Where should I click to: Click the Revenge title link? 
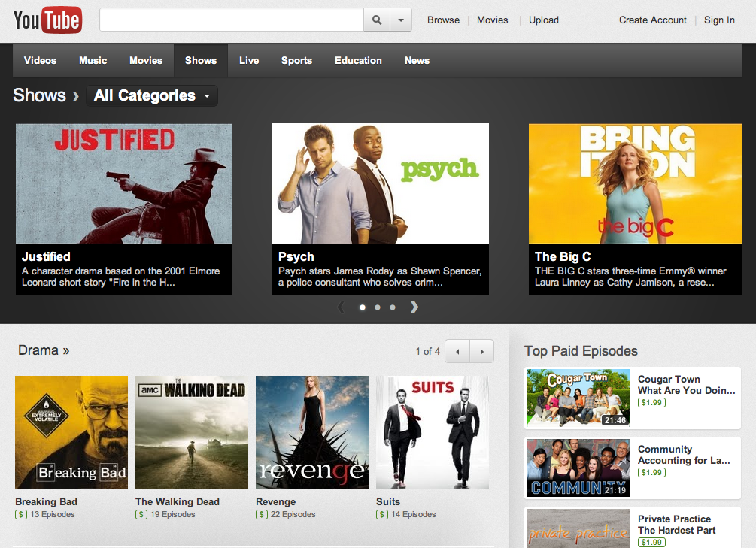tap(276, 501)
